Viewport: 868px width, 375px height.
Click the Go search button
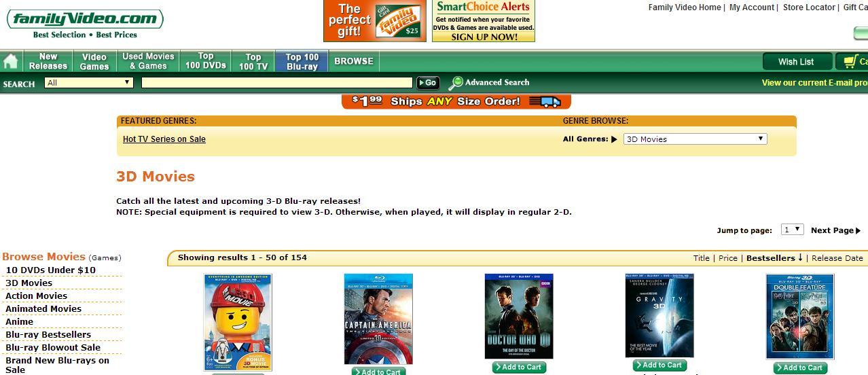click(428, 83)
